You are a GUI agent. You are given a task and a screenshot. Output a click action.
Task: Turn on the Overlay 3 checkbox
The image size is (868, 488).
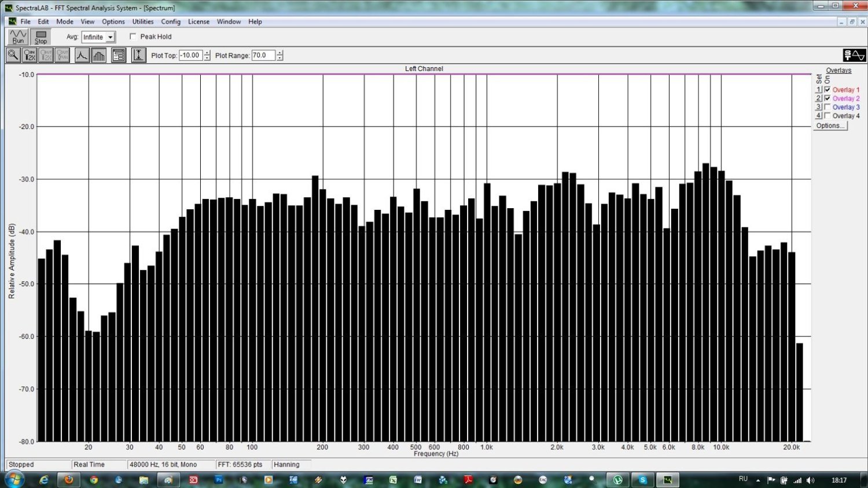(827, 107)
